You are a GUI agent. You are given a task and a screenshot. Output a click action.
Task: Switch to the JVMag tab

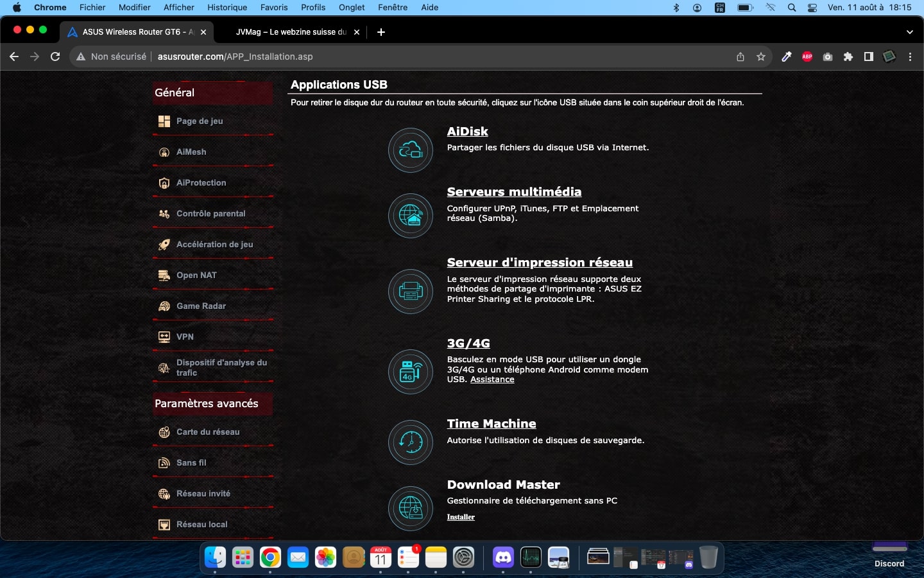click(291, 31)
